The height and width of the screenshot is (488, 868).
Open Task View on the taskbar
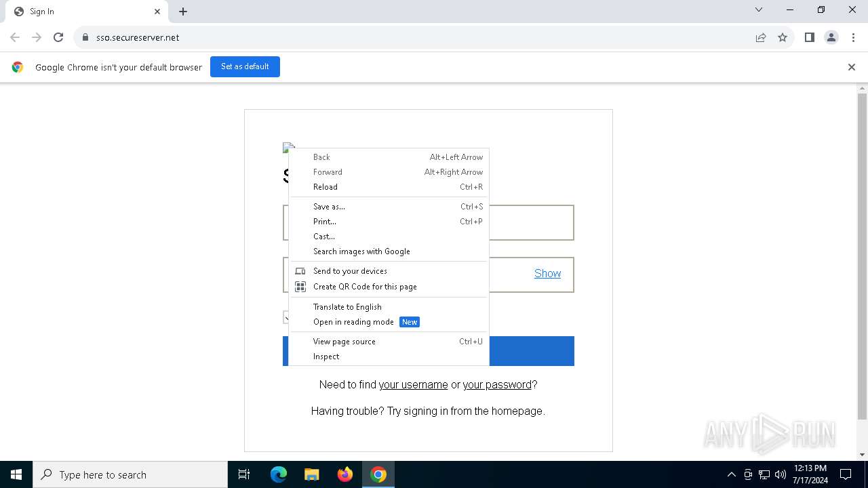244,474
